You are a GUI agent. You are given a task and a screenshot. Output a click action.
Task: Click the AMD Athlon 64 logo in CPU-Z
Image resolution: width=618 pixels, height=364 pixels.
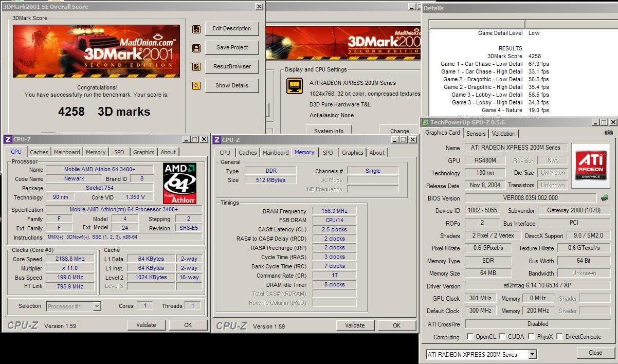(x=179, y=184)
